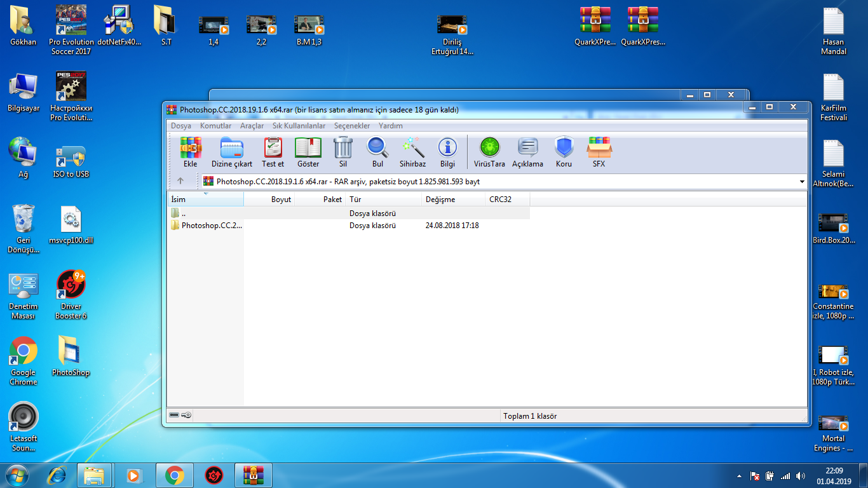Image resolution: width=868 pixels, height=488 pixels.
Task: Select the Geri Dönüşüm recycle bin
Action: 24,229
